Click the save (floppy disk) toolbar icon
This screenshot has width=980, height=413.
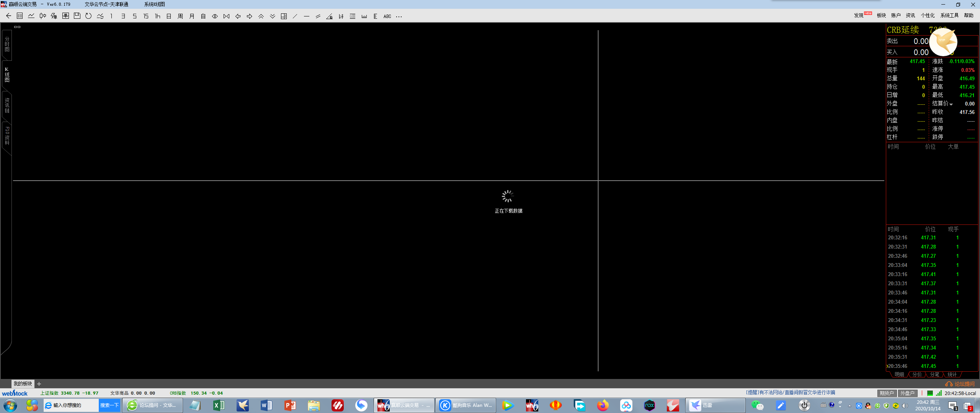click(77, 16)
